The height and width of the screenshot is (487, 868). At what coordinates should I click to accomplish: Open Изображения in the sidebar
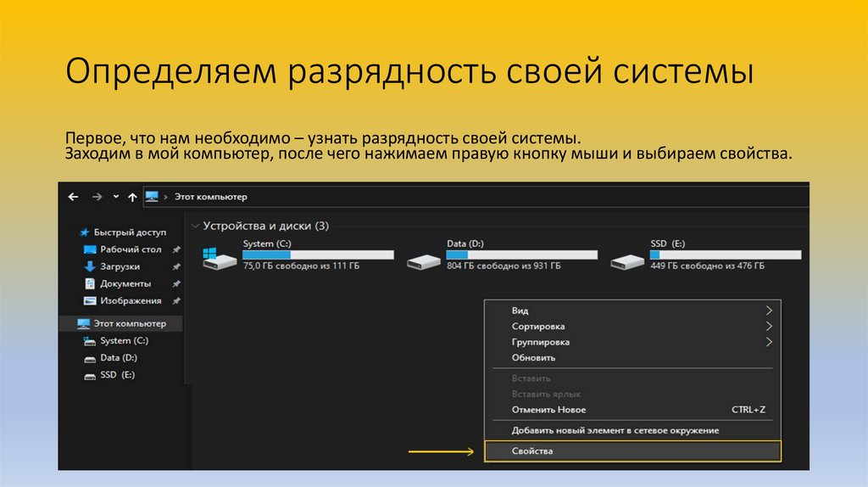(131, 301)
